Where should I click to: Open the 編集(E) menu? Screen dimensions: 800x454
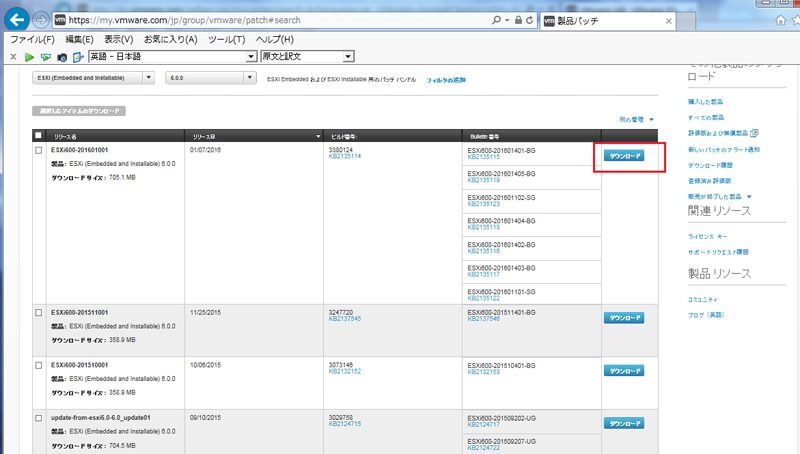point(79,39)
